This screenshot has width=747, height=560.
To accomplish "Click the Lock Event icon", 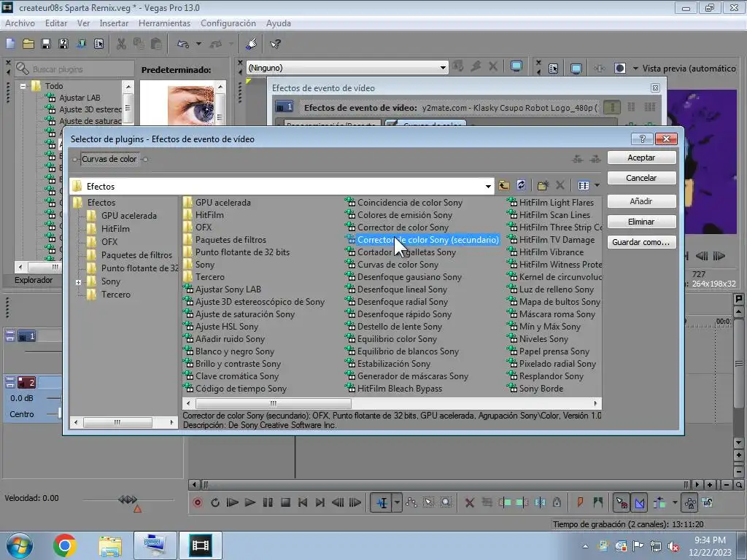I will pos(557,502).
